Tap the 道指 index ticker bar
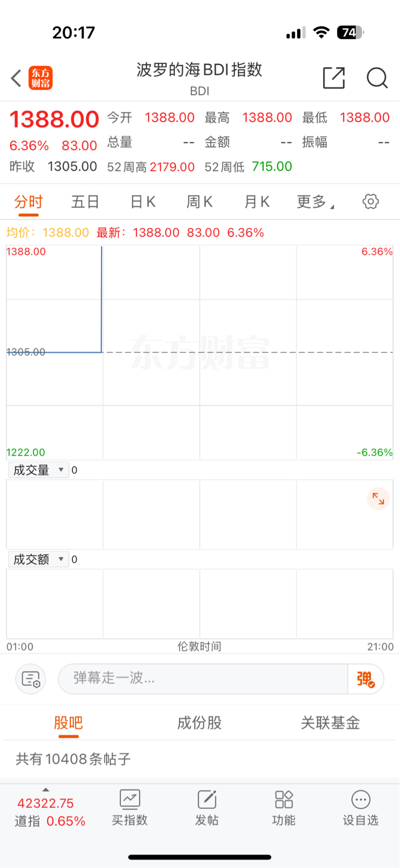Viewport: 400px width, 868px height. pyautogui.click(x=50, y=811)
